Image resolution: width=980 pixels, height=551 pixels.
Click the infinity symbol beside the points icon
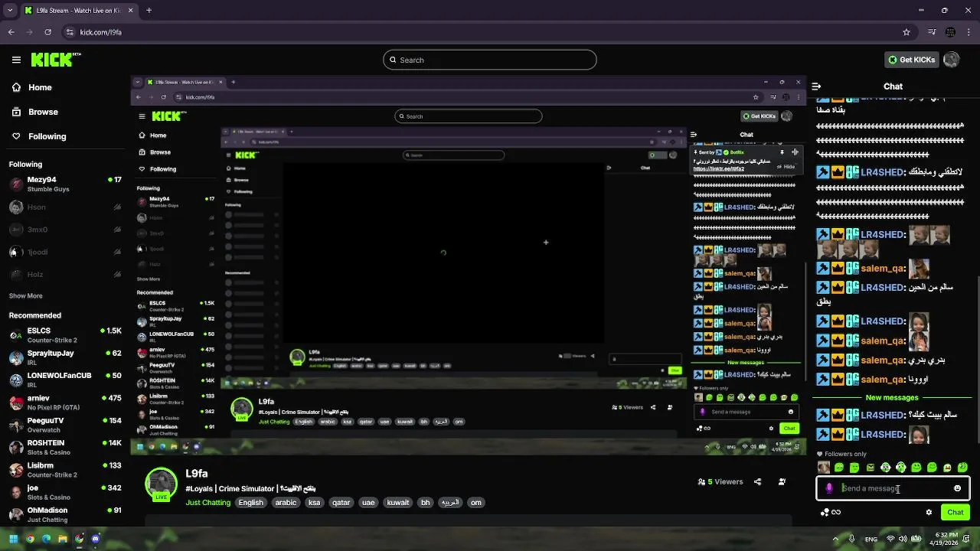pos(836,513)
